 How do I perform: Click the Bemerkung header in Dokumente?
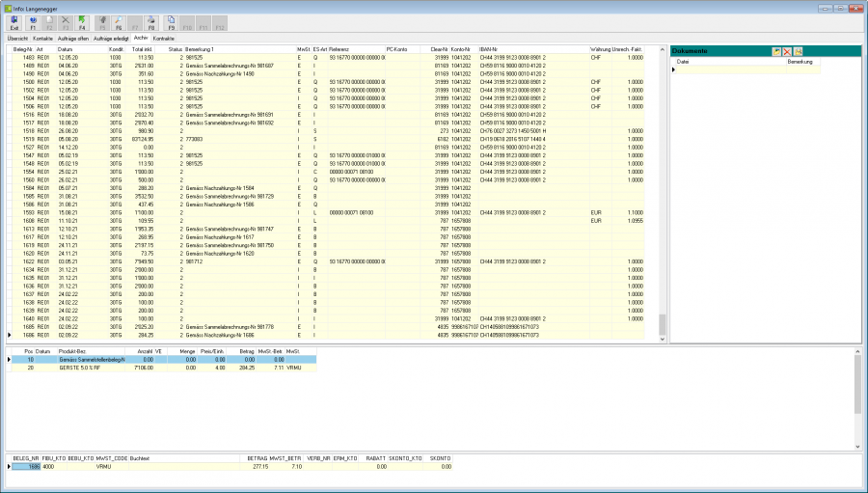pyautogui.click(x=802, y=62)
